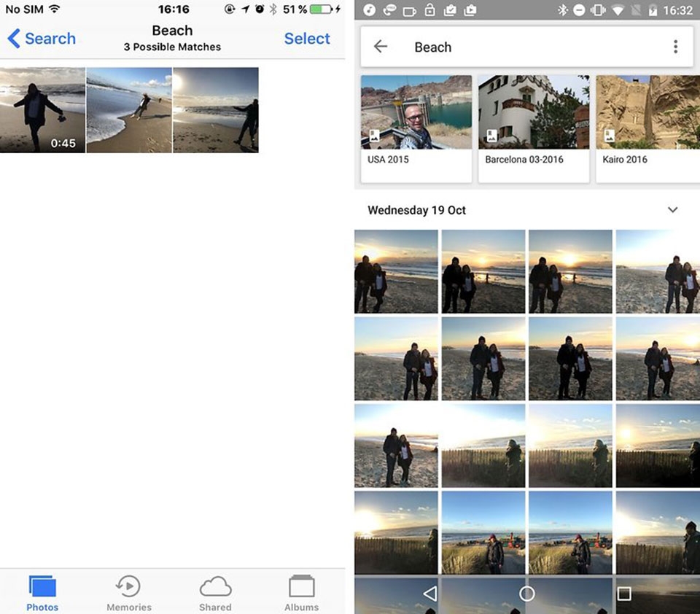Image resolution: width=700 pixels, height=614 pixels.
Task: Tap the Android Bluetooth status icon
Action: (x=562, y=9)
